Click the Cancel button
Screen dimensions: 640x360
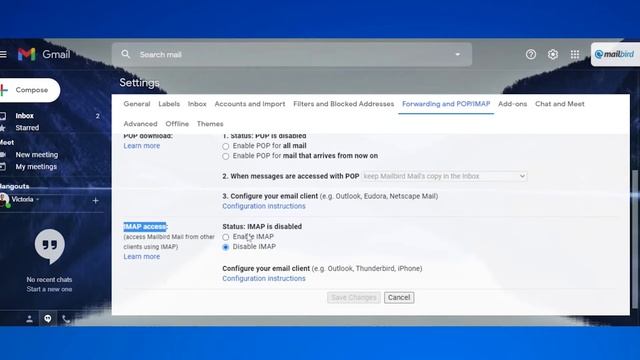pyautogui.click(x=399, y=298)
